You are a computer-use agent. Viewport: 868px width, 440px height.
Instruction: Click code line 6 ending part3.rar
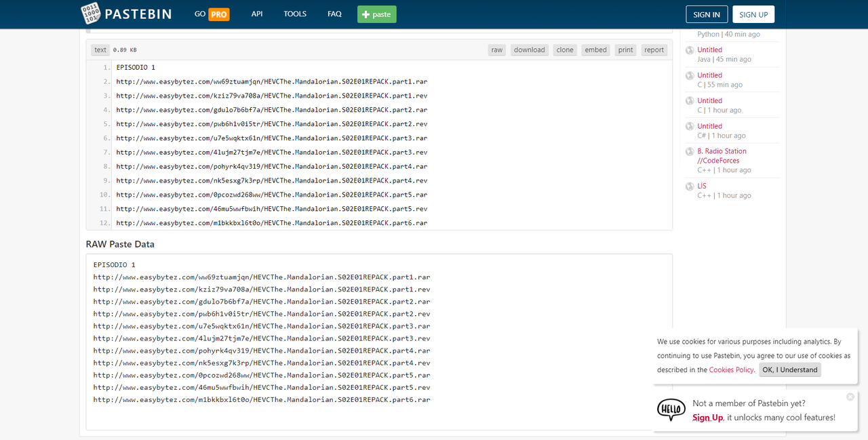tap(271, 138)
